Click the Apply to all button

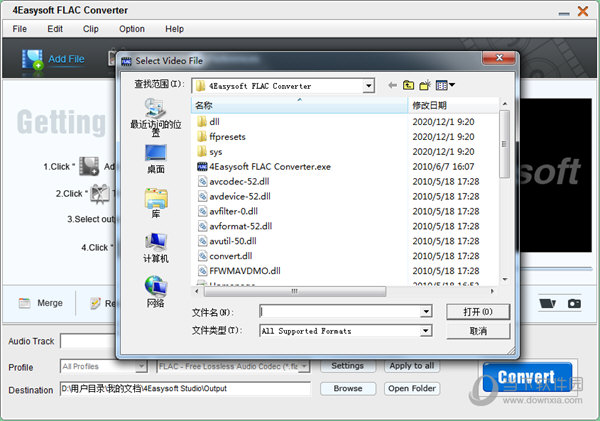pyautogui.click(x=412, y=366)
